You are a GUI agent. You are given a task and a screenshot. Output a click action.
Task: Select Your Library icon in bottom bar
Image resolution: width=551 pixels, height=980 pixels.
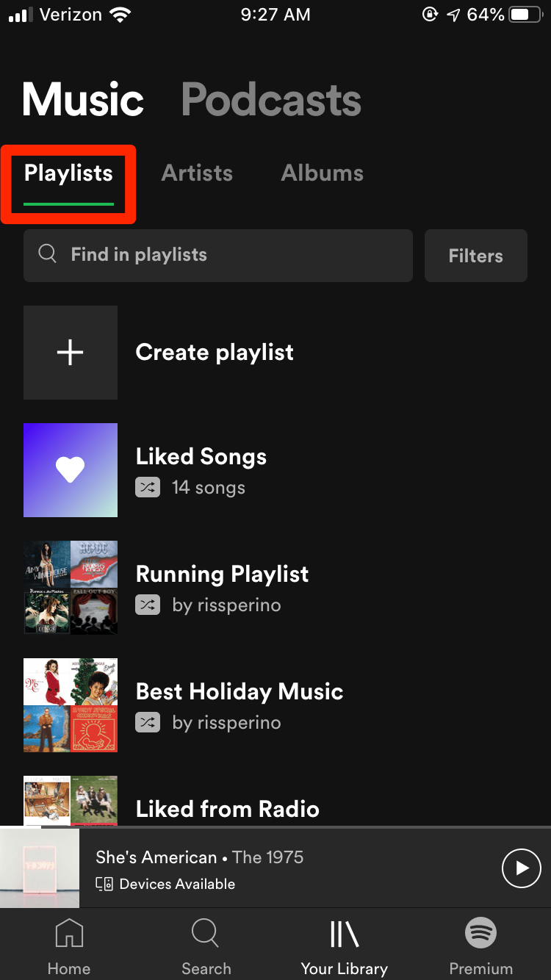point(344,934)
